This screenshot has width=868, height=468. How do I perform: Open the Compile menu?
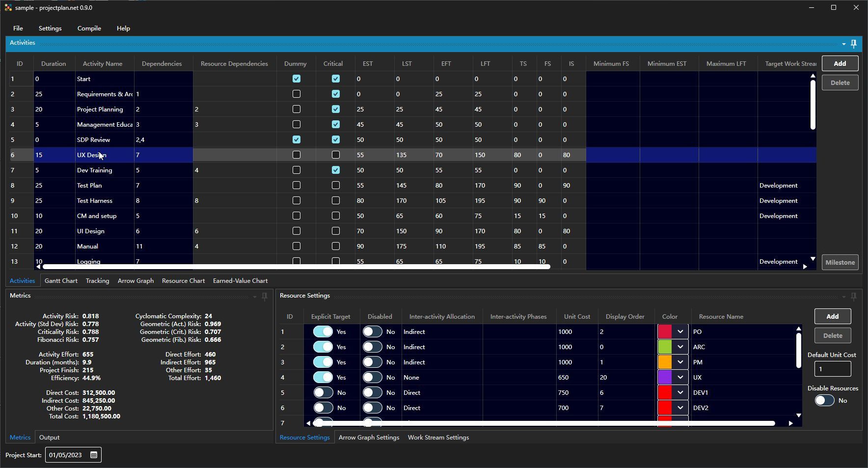tap(89, 28)
